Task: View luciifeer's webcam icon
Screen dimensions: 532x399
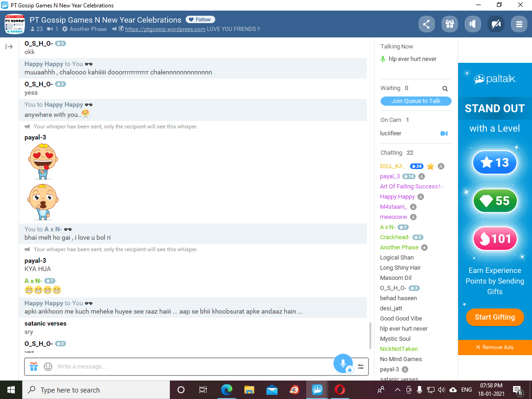Action: point(444,133)
